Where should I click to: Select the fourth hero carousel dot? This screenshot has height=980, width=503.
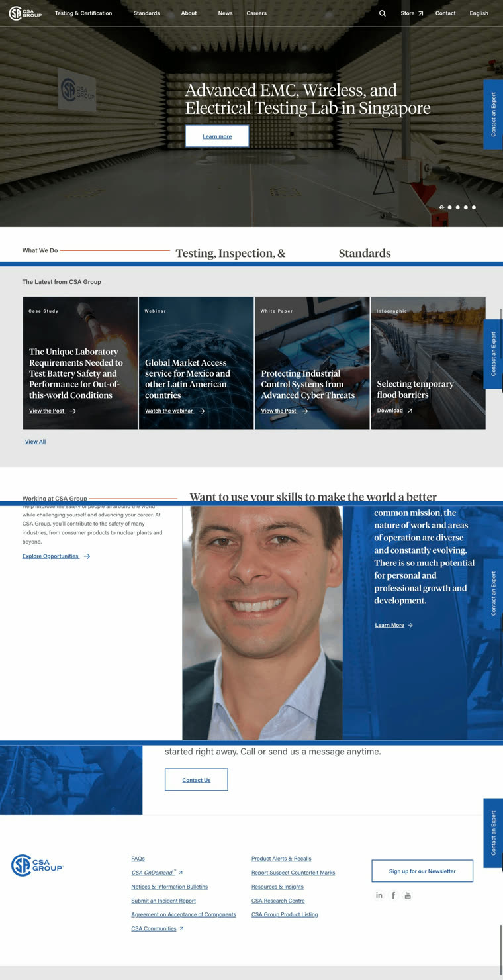coord(466,207)
